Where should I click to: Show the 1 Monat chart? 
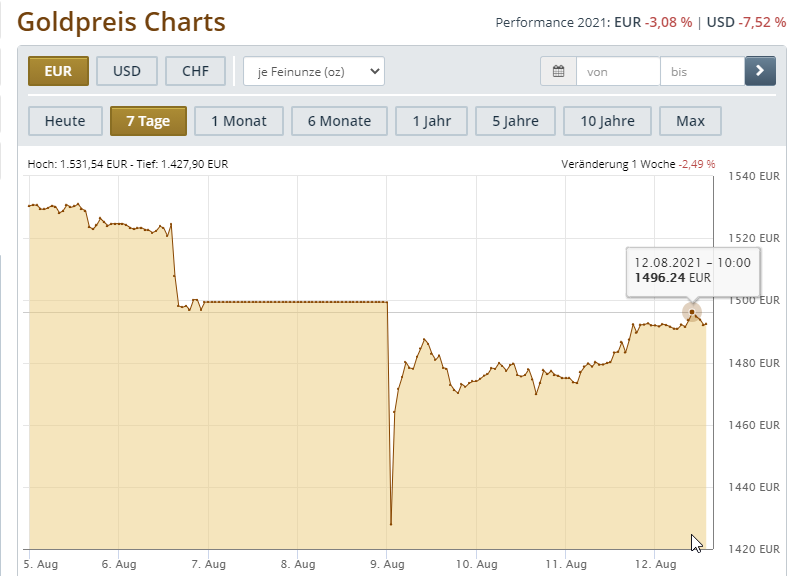pos(239,121)
